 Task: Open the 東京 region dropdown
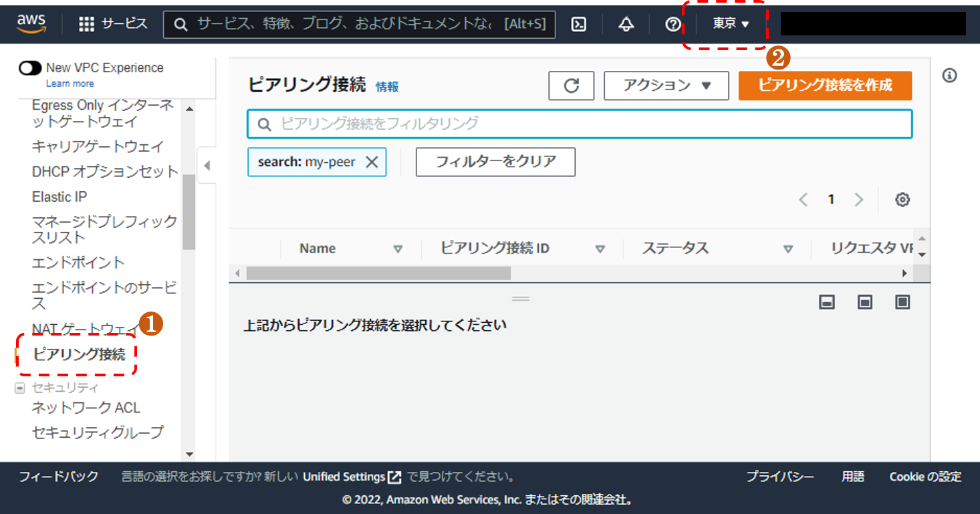[x=730, y=24]
